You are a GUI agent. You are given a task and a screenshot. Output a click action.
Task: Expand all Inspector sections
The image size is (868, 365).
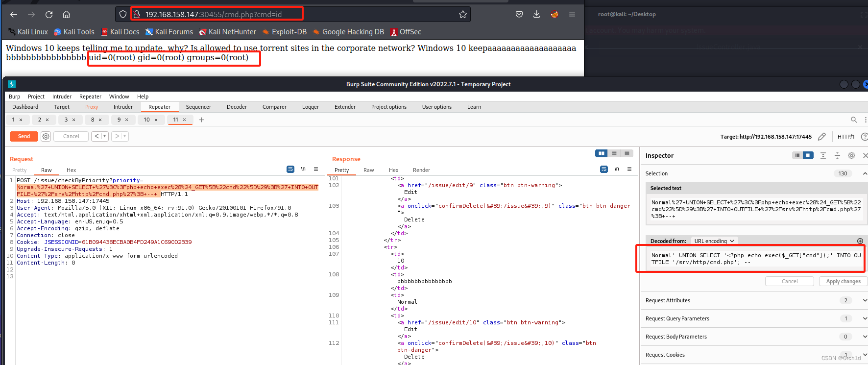tap(823, 155)
